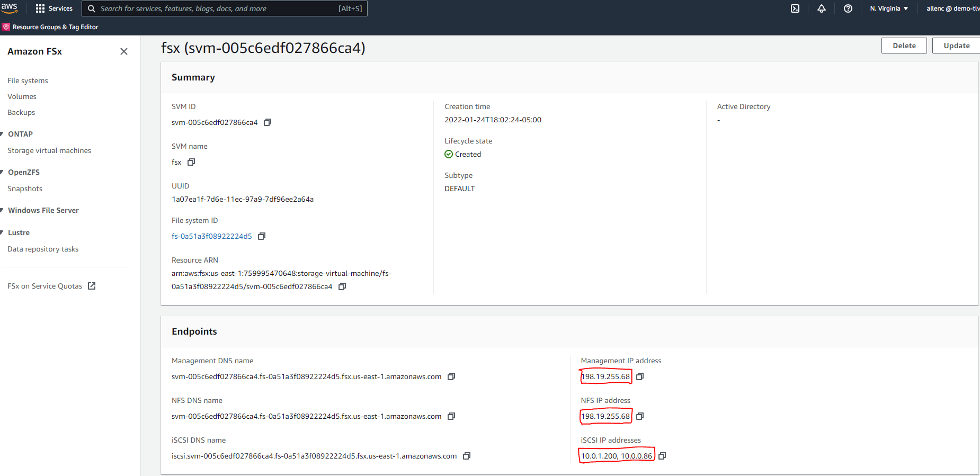This screenshot has width=980, height=476.
Task: Open Storage virtual machines page
Action: 49,150
